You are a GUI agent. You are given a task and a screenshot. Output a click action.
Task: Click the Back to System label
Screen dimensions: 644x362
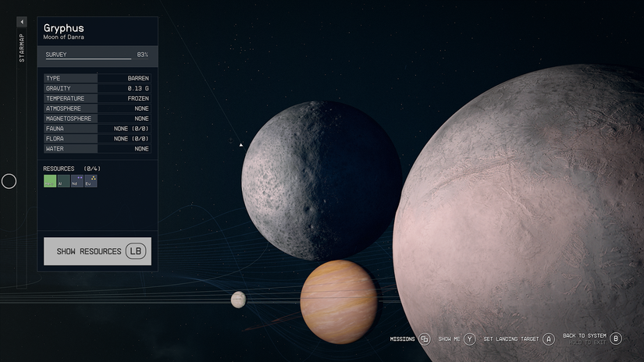[x=584, y=336]
